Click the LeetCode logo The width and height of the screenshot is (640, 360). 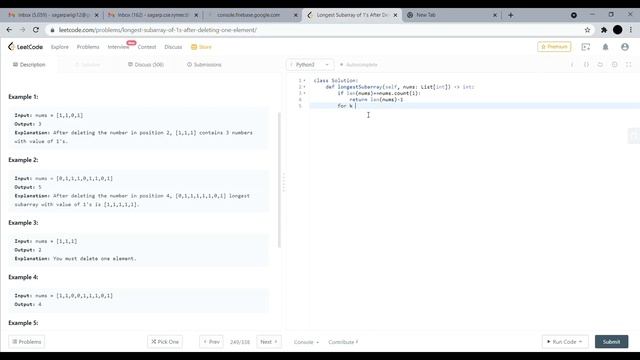tap(25, 47)
